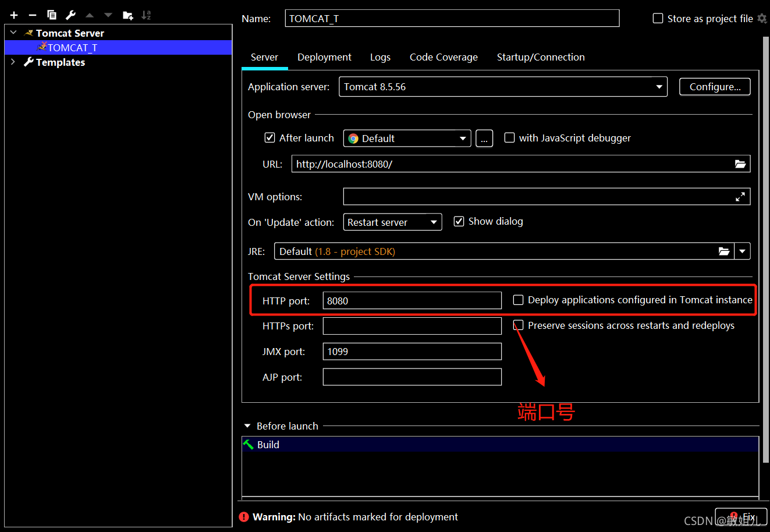Select TOMCAT_T configuration in tree
Viewport: 770px width, 532px height.
click(118, 48)
